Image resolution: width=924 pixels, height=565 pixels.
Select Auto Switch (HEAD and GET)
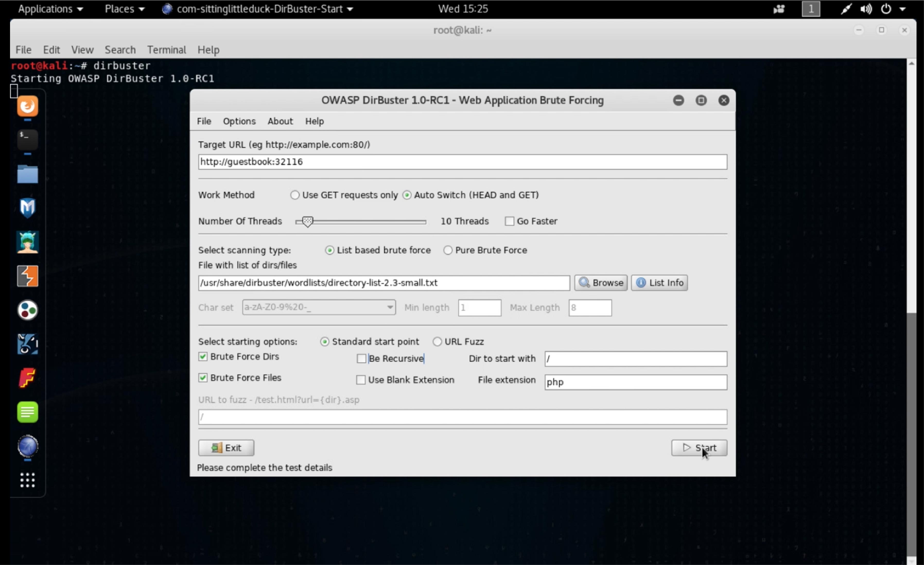click(x=470, y=195)
